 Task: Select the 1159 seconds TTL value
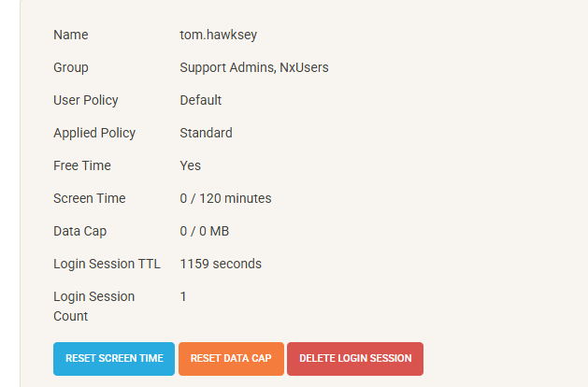pos(221,264)
